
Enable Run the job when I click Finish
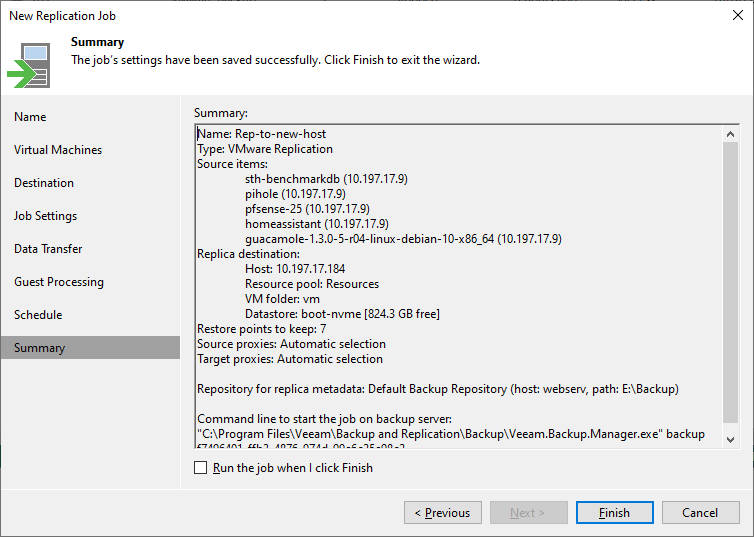(201, 467)
